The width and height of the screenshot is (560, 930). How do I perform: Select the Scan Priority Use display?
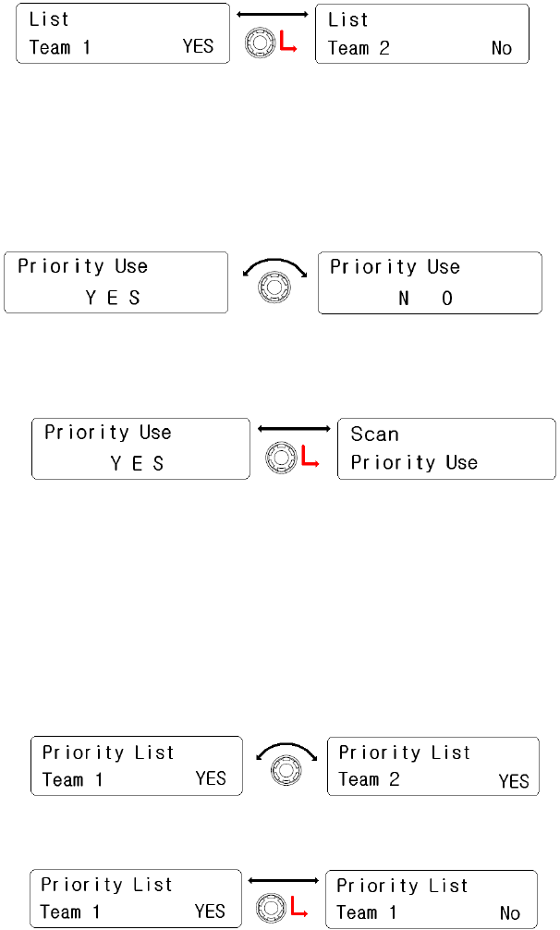pos(446,448)
